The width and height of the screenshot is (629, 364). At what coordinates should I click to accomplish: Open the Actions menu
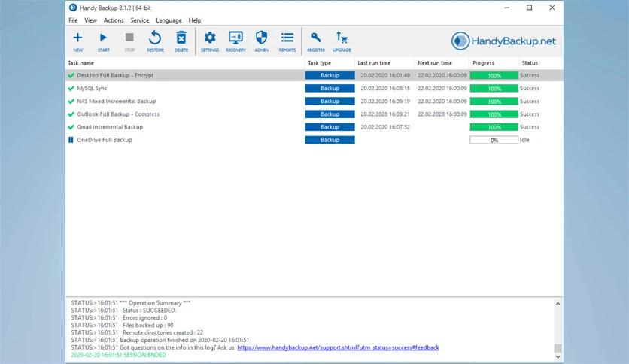(x=114, y=20)
